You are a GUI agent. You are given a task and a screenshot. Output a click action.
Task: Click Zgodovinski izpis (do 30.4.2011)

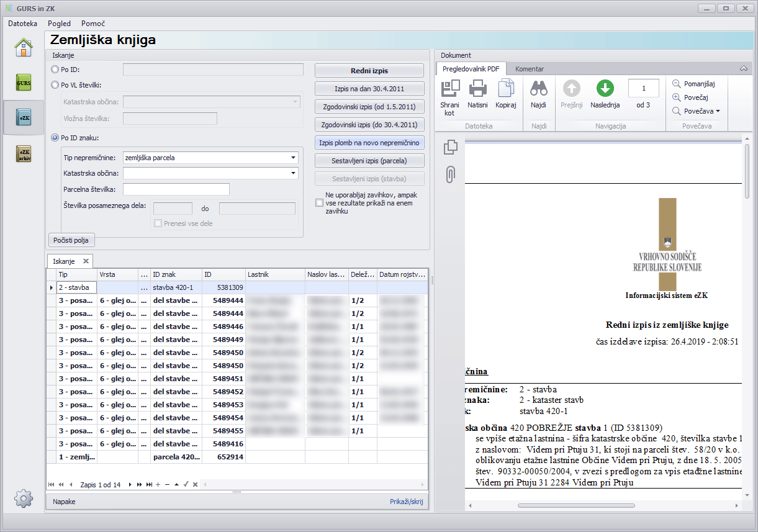(369, 124)
